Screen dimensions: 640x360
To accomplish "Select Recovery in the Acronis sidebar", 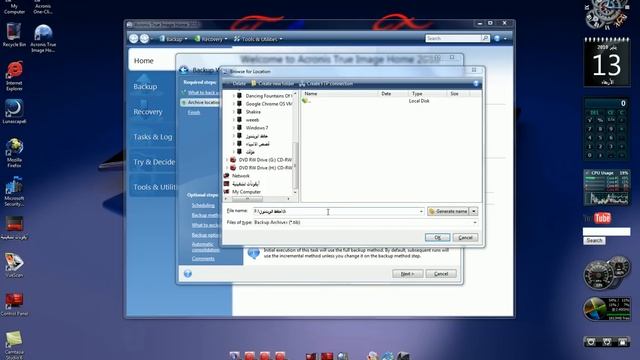I will click(x=147, y=112).
